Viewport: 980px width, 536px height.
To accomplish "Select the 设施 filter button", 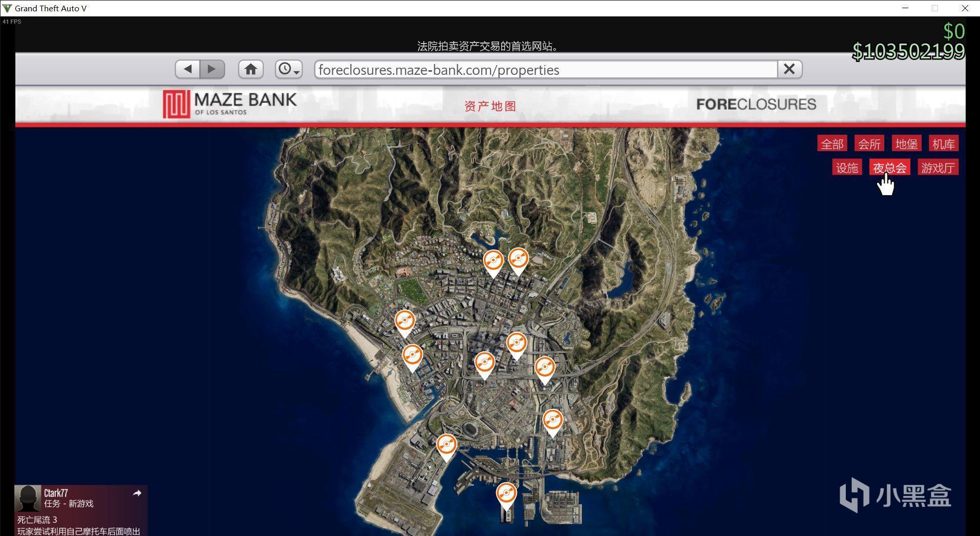I will click(x=847, y=168).
